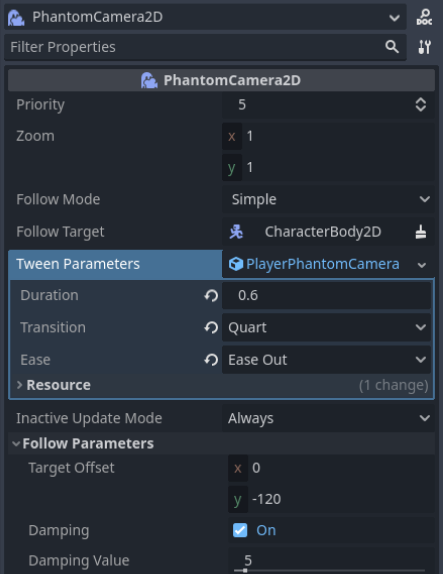The width and height of the screenshot is (443, 574).
Task: Click the PhantomCamera2D class header bar
Action: coord(222,80)
